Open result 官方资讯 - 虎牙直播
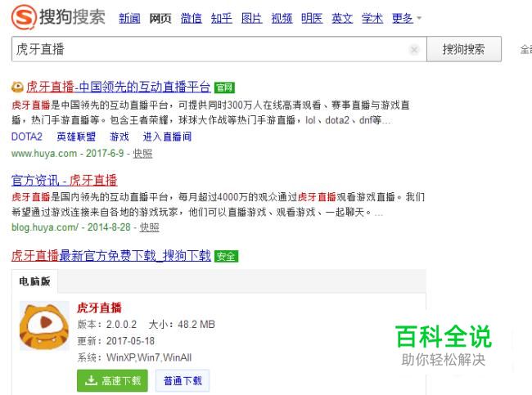Viewport: 532px width, 395px height. (65, 180)
